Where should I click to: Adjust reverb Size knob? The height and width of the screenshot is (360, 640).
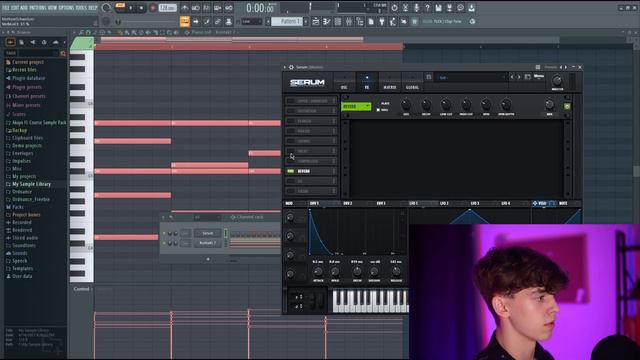click(x=406, y=104)
